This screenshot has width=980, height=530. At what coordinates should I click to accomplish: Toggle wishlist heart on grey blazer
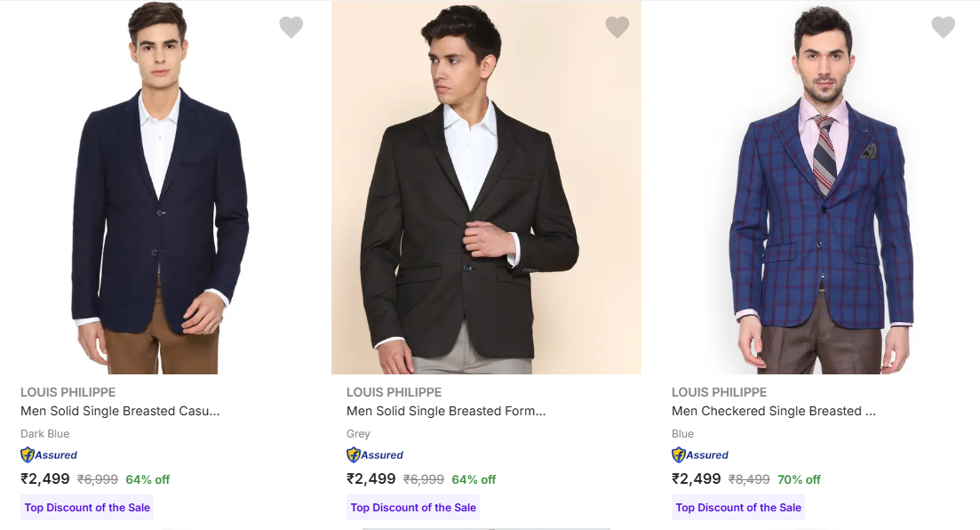point(617,28)
